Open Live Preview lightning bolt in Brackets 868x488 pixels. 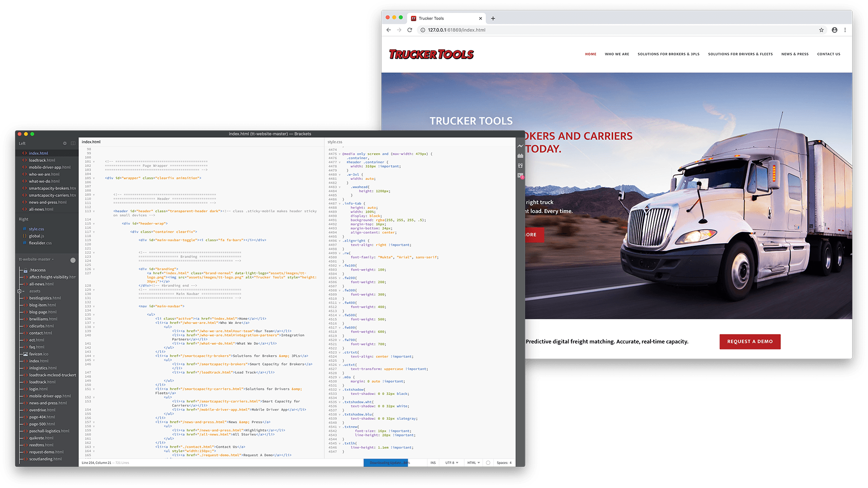tap(520, 146)
